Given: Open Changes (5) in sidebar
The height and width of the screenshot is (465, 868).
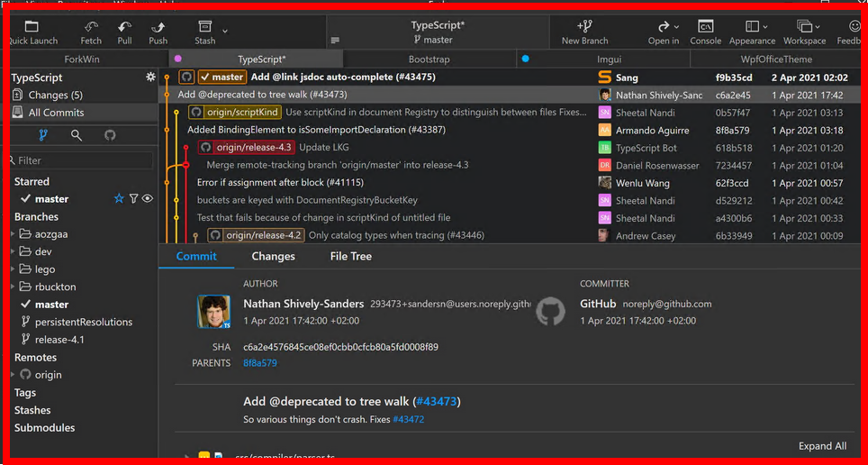Looking at the screenshot, I should pos(84,95).
